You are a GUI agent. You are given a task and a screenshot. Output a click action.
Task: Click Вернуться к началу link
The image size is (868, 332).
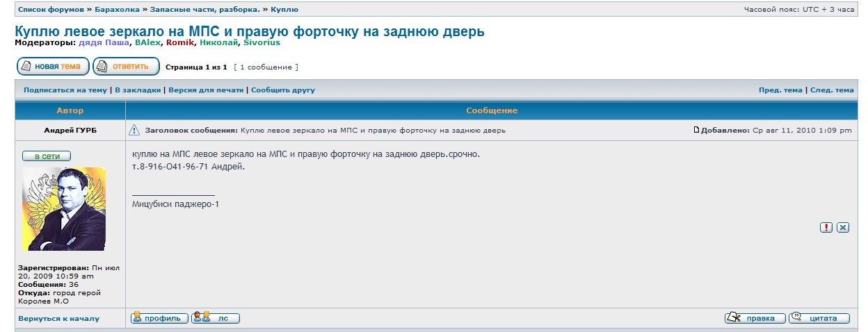pos(58,319)
